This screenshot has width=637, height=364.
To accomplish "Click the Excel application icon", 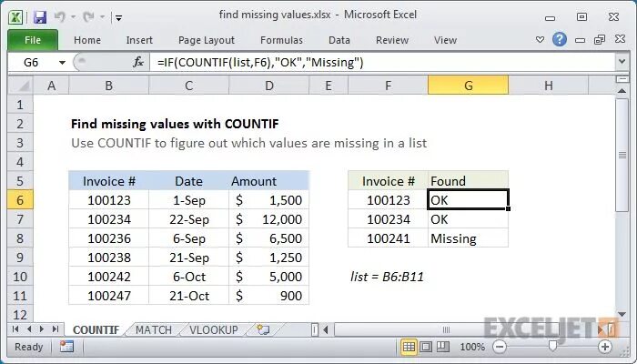I will pyautogui.click(x=15, y=17).
